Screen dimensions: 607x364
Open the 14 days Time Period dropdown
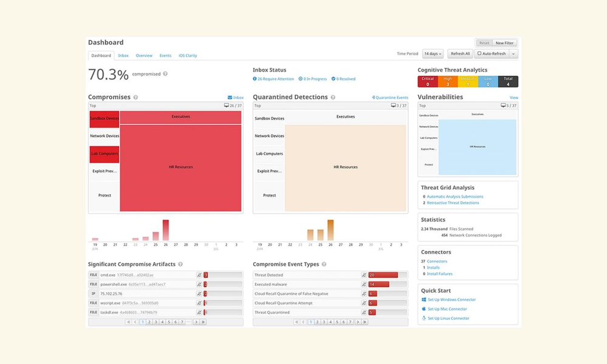(433, 54)
